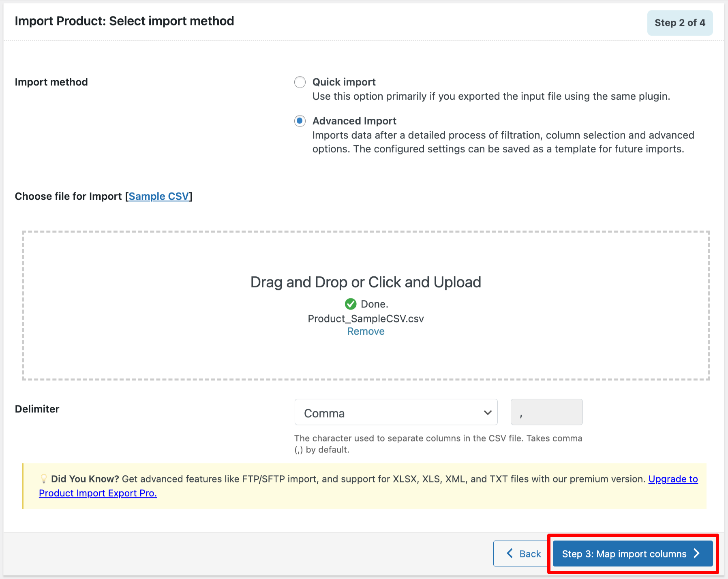Select the Quick import radio button
The image size is (728, 579).
click(x=300, y=82)
